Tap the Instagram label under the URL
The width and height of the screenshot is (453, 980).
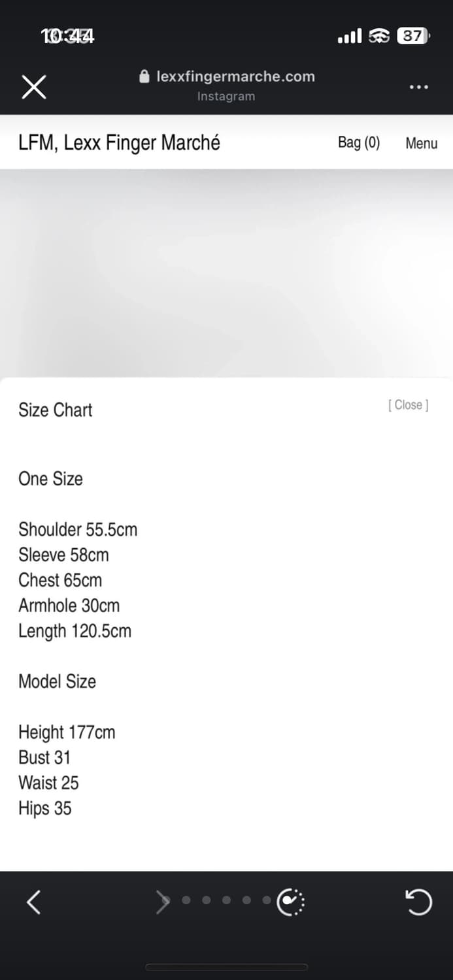pyautogui.click(x=226, y=96)
